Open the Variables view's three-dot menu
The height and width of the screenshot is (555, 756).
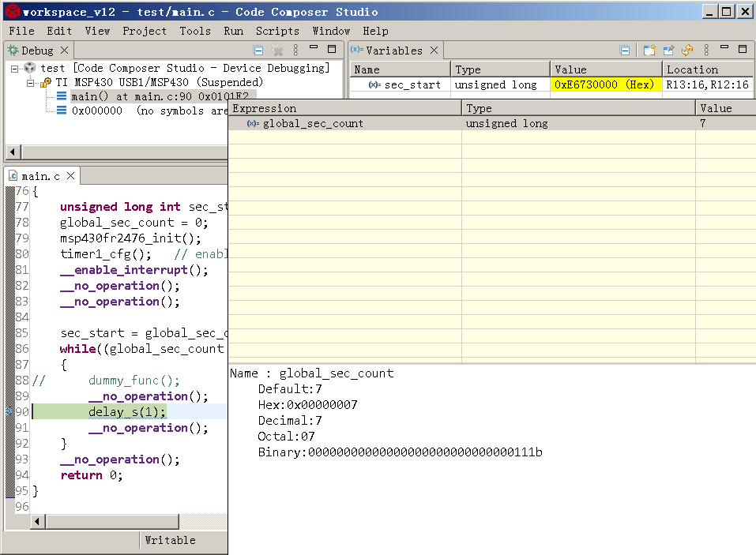tap(706, 51)
